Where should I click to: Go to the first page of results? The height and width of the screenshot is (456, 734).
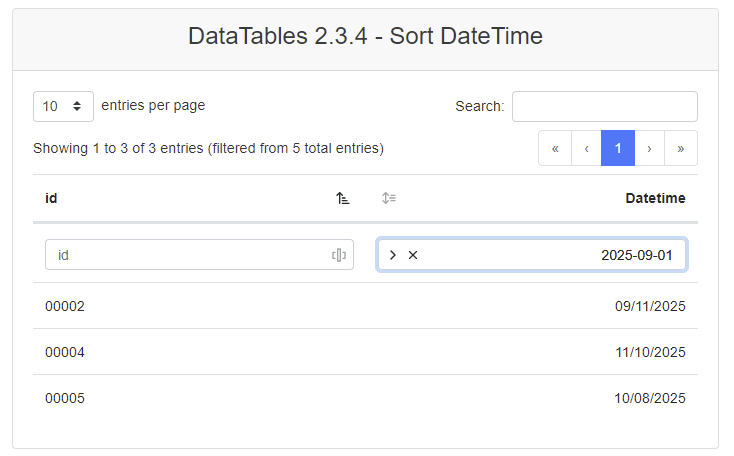click(x=555, y=148)
